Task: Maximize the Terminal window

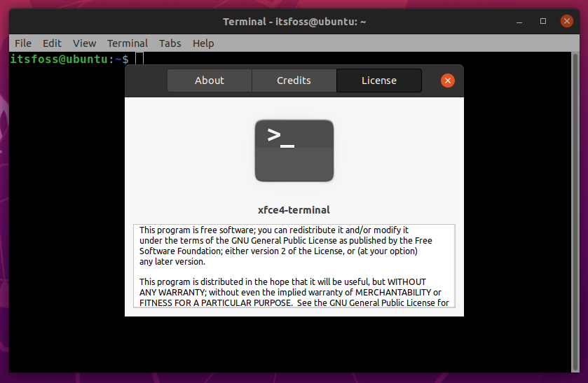Action: pyautogui.click(x=543, y=22)
